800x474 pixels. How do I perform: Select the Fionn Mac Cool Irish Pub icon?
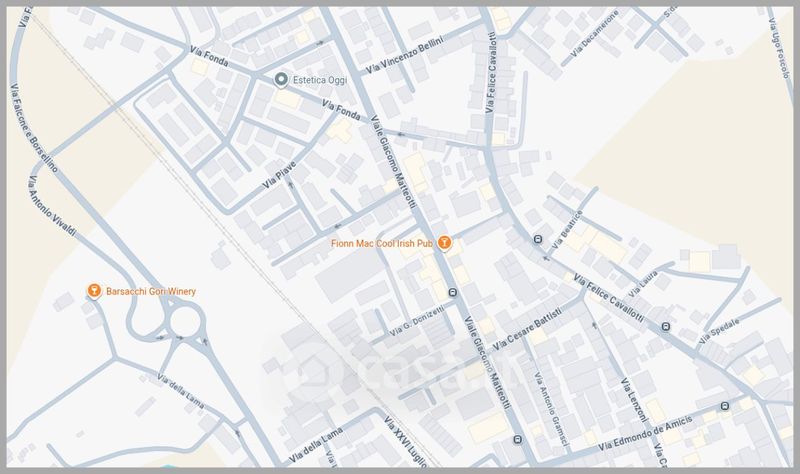(444, 243)
